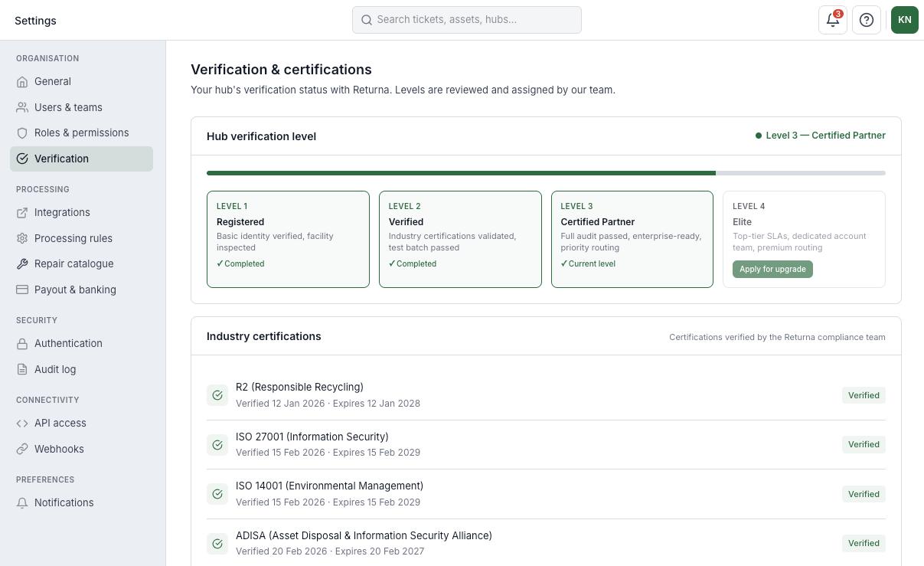Open the KN user avatar menu
The image size is (924, 566).
[904, 20]
